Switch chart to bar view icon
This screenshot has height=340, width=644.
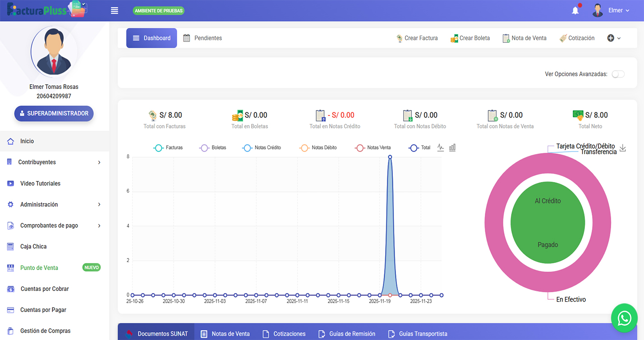[452, 148]
